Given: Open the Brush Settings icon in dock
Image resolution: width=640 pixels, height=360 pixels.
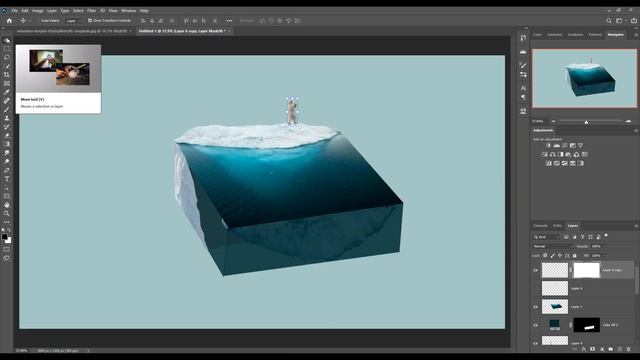Looking at the screenshot, I should tap(523, 65).
